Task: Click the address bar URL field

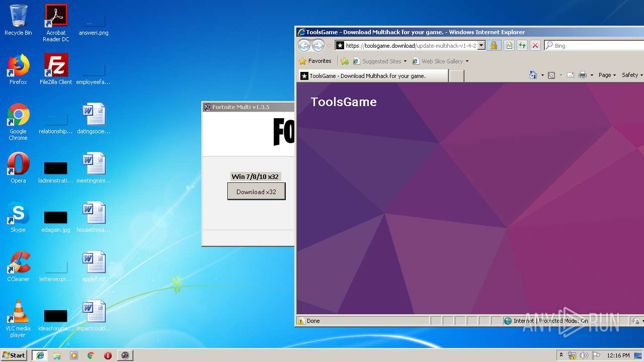Action: (x=411, y=46)
